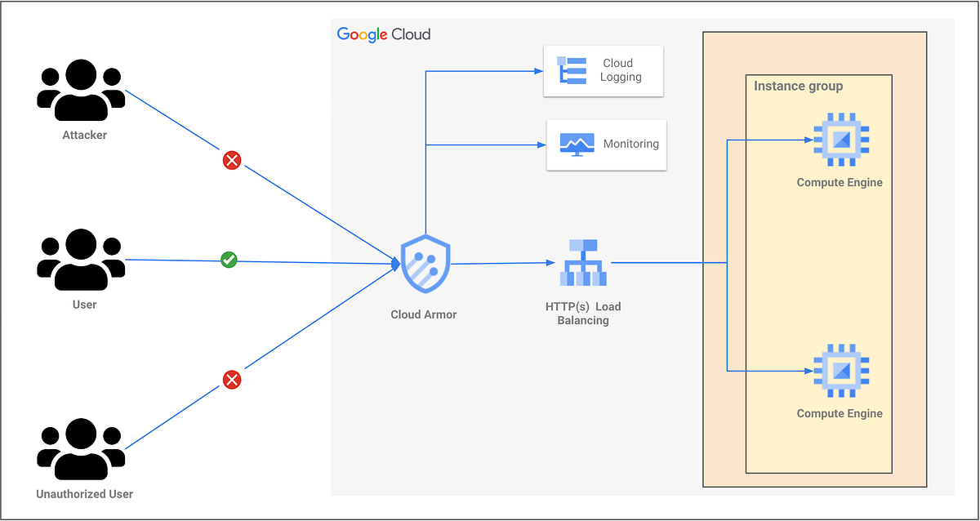This screenshot has height=521, width=980.
Task: Click the Instance group title label
Action: [796, 86]
